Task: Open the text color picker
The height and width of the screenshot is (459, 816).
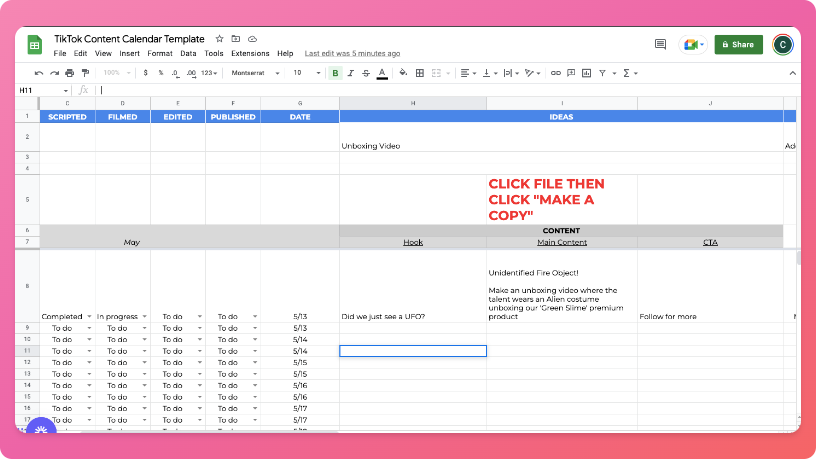Action: [382, 73]
